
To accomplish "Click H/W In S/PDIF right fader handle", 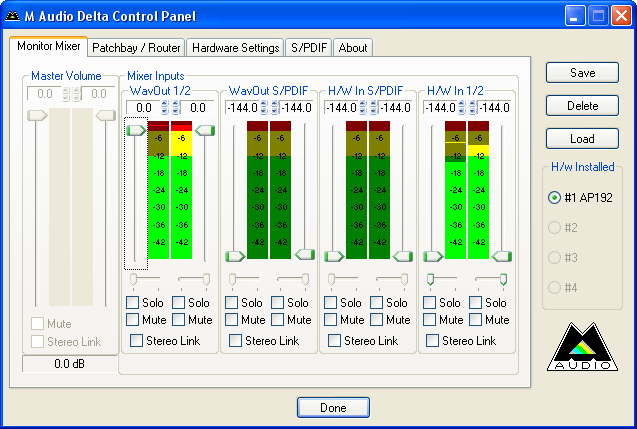I will click(403, 256).
